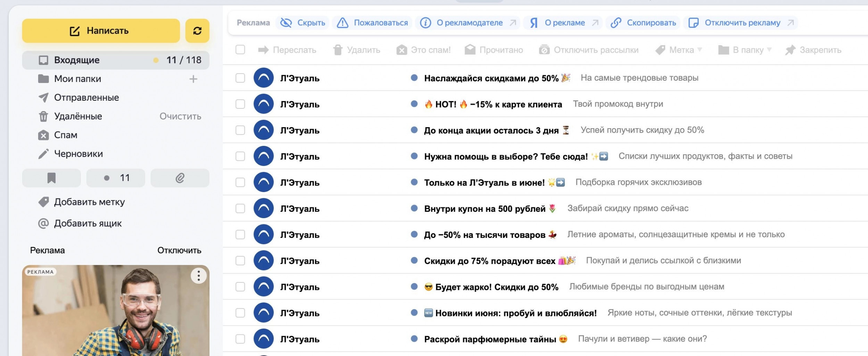The image size is (868, 356).
Task: Click the info icon for О рекламодателе
Action: [426, 23]
